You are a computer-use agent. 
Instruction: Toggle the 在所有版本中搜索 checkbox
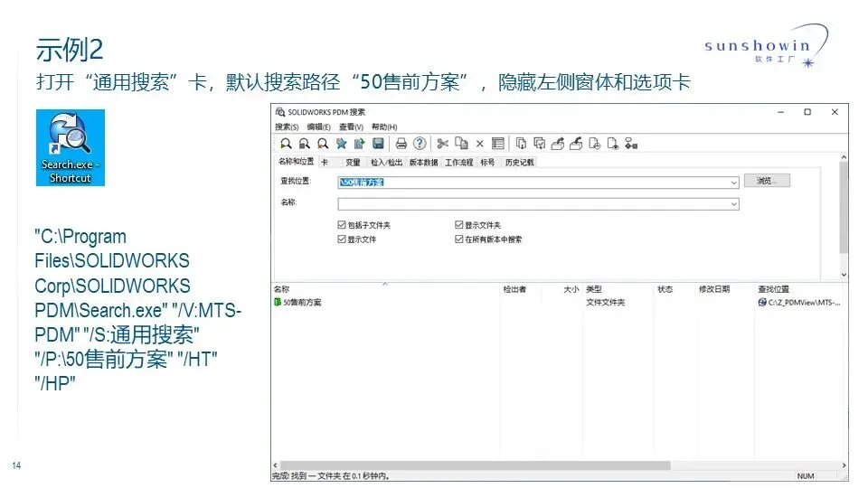coord(459,239)
